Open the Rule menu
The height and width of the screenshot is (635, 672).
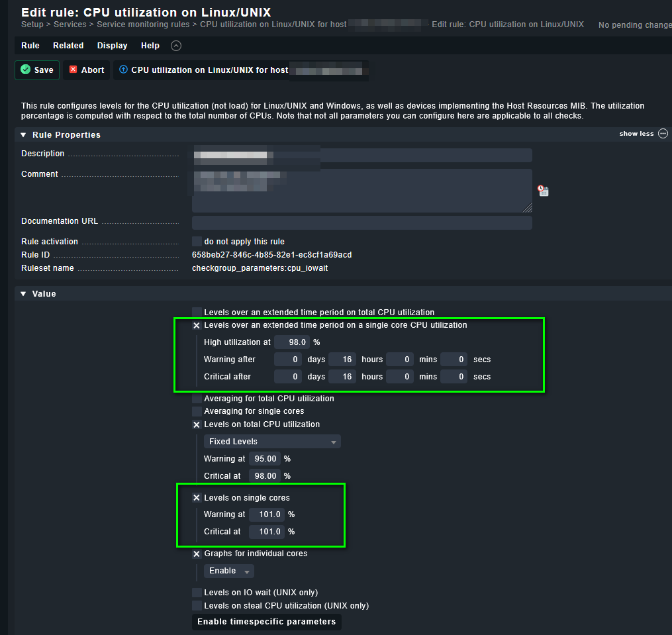[x=30, y=46]
